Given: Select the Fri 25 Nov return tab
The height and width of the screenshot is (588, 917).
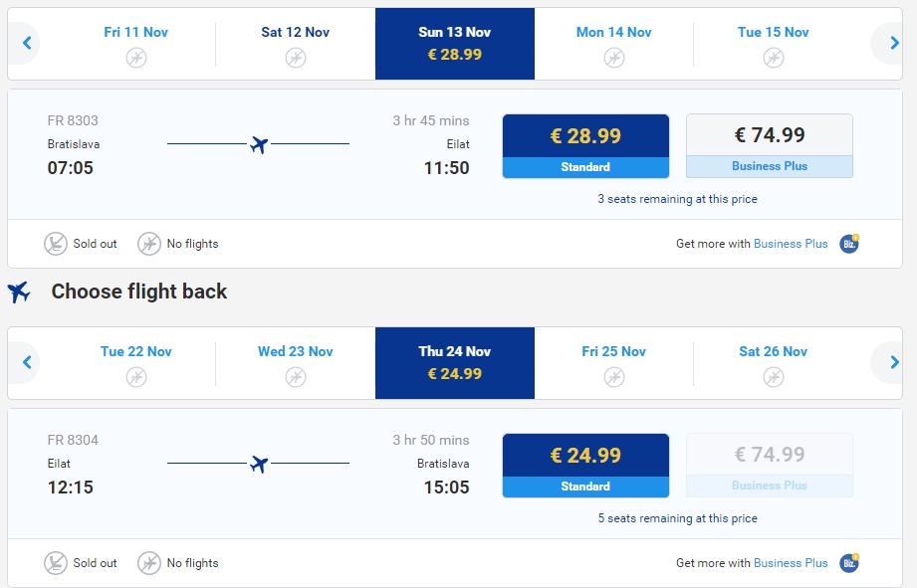Looking at the screenshot, I should (x=614, y=363).
